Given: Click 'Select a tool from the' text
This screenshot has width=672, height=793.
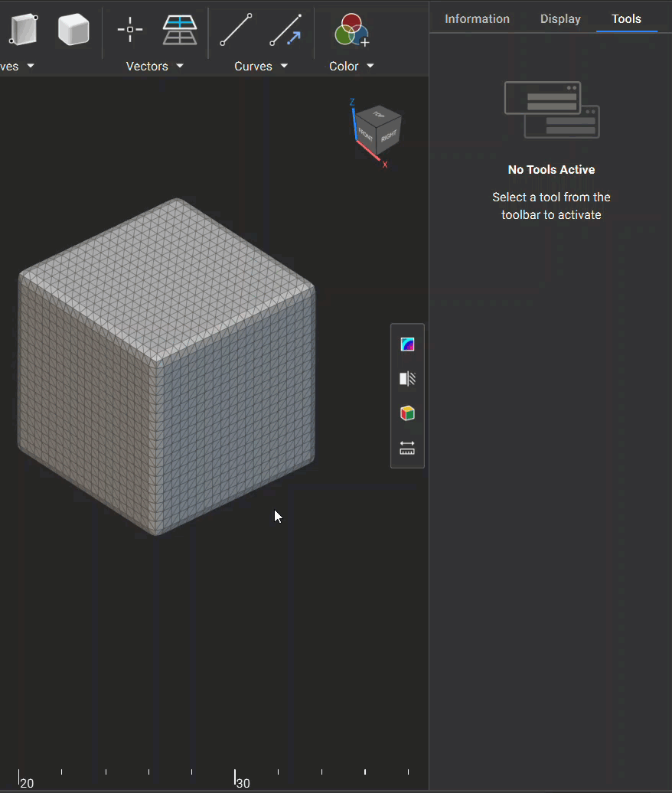Looking at the screenshot, I should [x=551, y=197].
